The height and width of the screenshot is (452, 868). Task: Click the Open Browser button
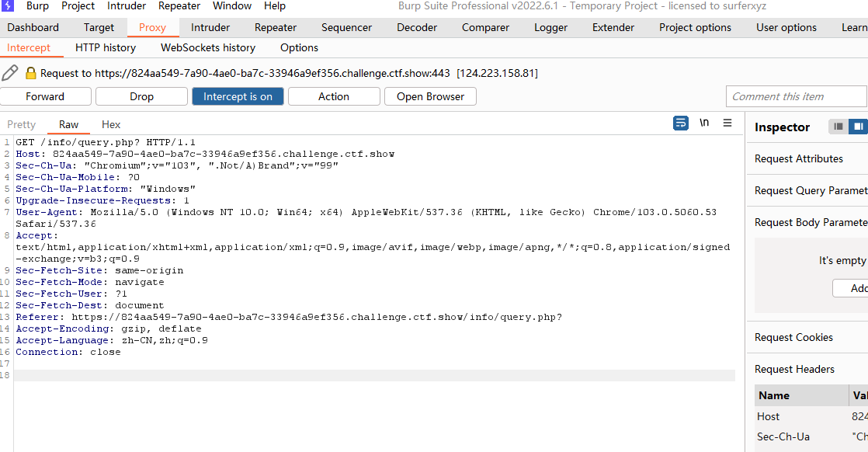pos(431,96)
